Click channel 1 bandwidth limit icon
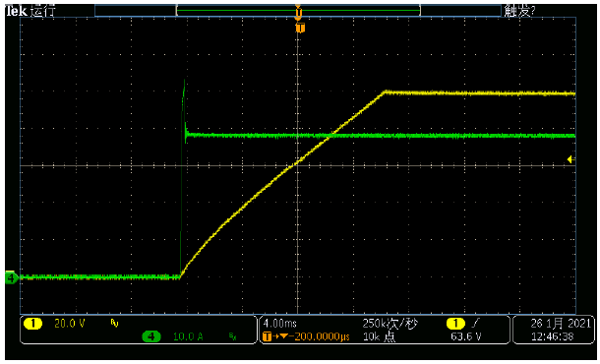Image resolution: width=600 pixels, height=364 pixels. tap(115, 325)
